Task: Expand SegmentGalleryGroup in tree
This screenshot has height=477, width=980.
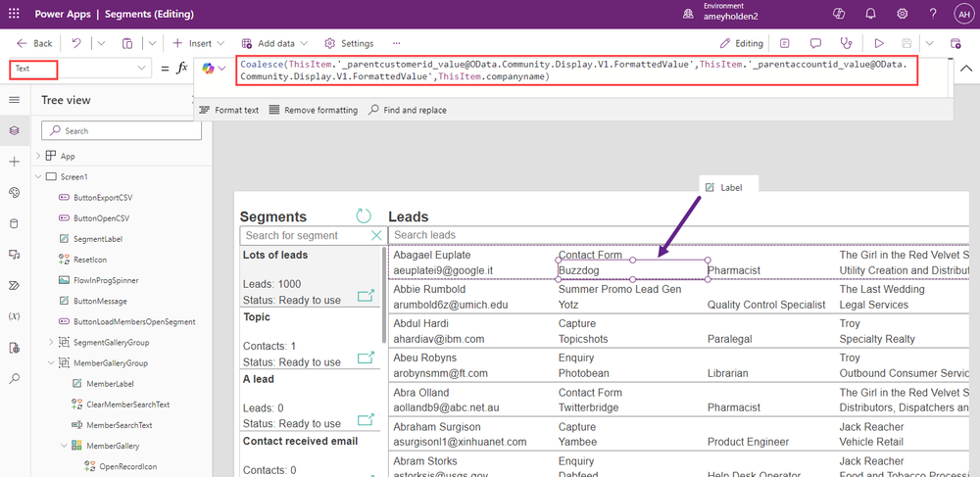Action: click(x=51, y=342)
